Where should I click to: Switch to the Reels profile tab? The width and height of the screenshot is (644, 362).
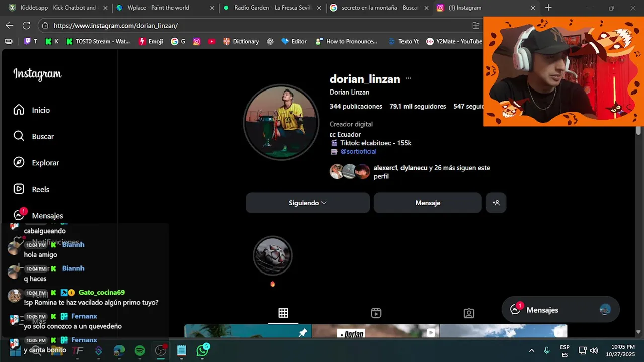click(x=376, y=313)
